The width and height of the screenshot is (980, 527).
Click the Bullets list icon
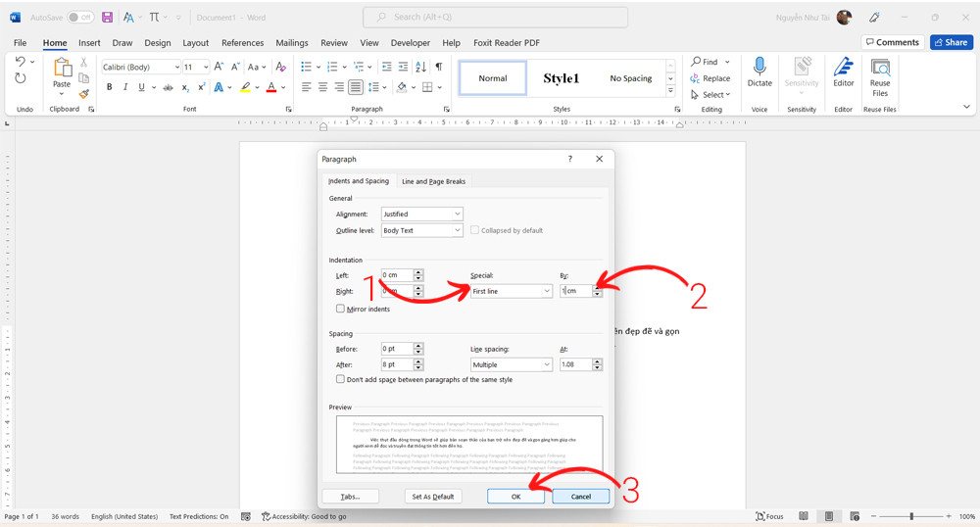[x=306, y=67]
